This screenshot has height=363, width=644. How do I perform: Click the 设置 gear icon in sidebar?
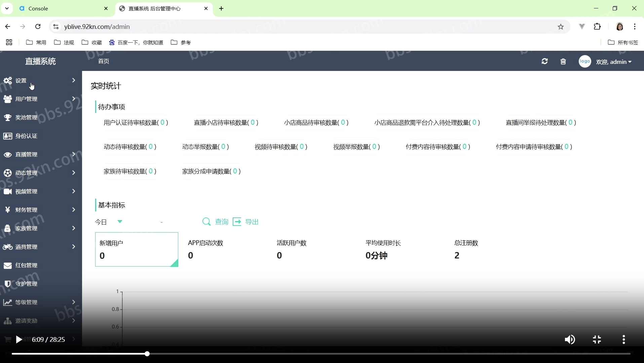(x=8, y=80)
